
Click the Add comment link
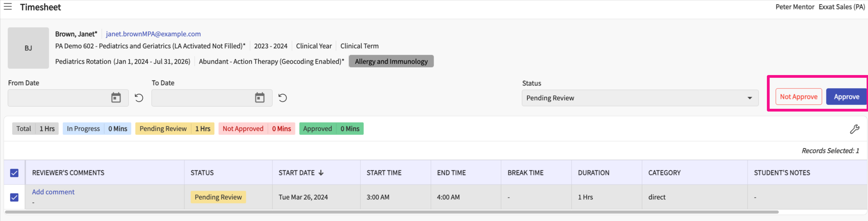click(x=53, y=192)
